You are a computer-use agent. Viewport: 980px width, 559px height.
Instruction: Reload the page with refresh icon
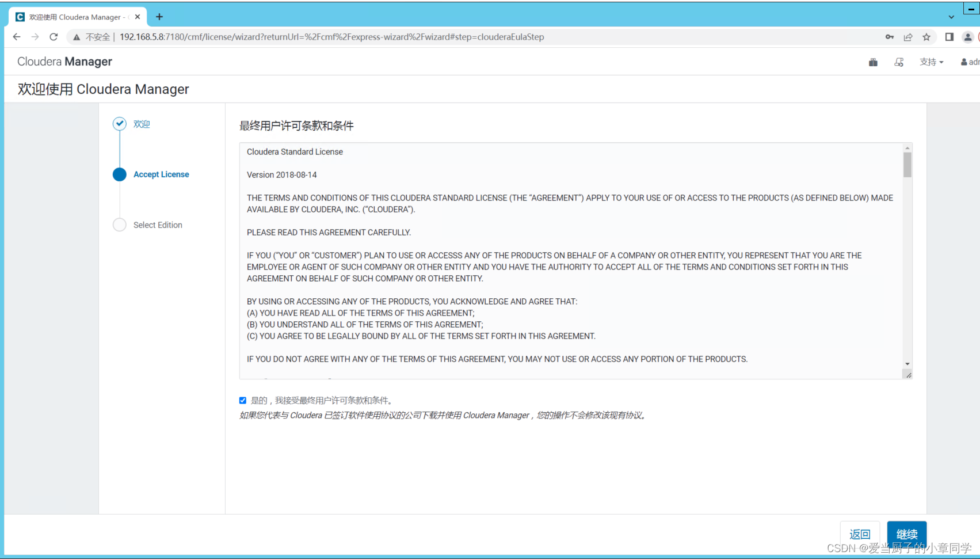coord(54,37)
